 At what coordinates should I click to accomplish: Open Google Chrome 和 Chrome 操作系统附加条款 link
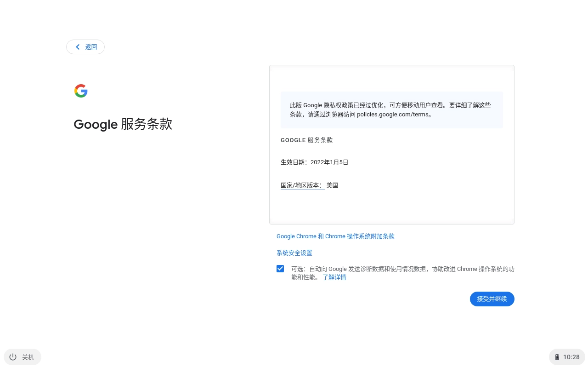pos(335,236)
